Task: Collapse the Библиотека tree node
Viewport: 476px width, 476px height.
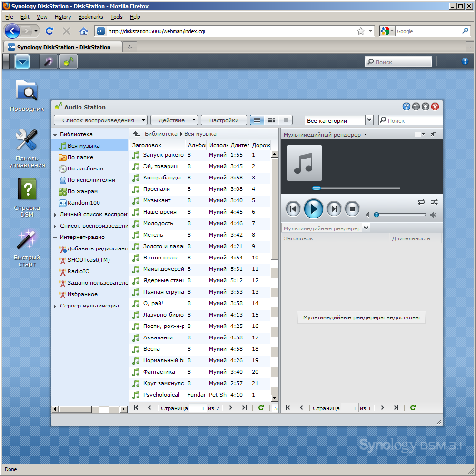Action: point(55,134)
